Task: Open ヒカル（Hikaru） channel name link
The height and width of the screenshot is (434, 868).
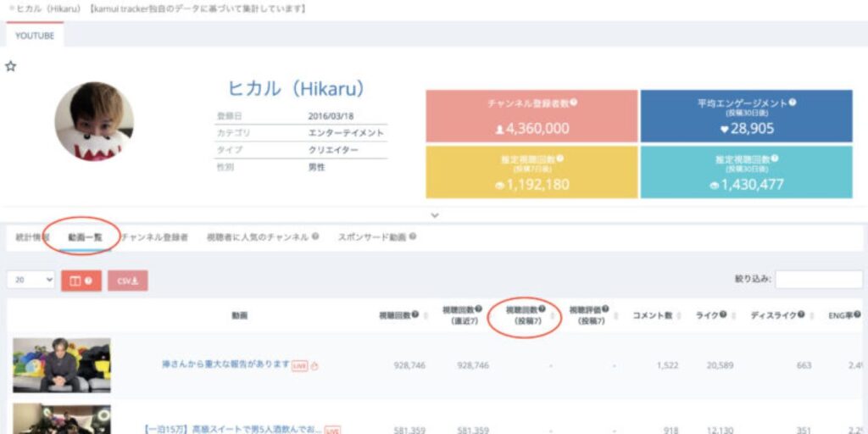Action: pos(296,88)
